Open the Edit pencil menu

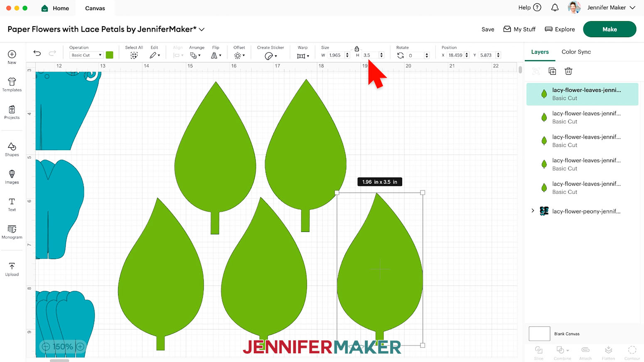(x=155, y=55)
